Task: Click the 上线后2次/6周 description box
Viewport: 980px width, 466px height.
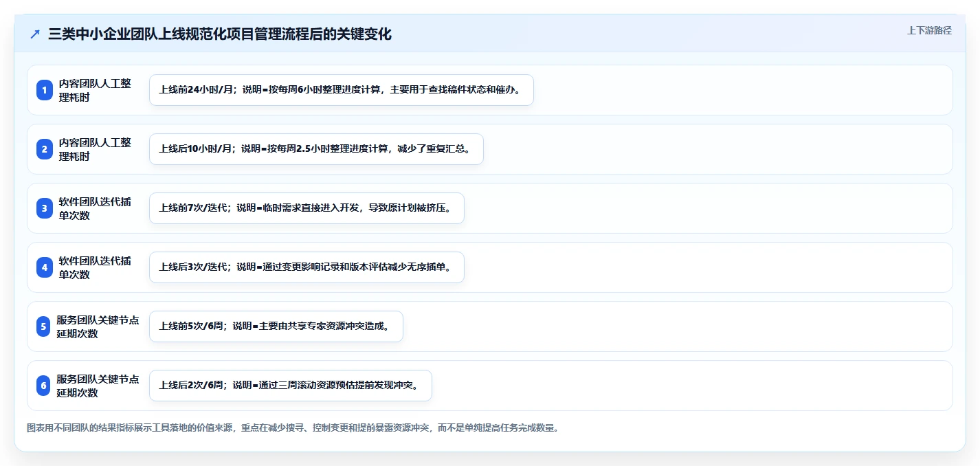Action: [290, 386]
